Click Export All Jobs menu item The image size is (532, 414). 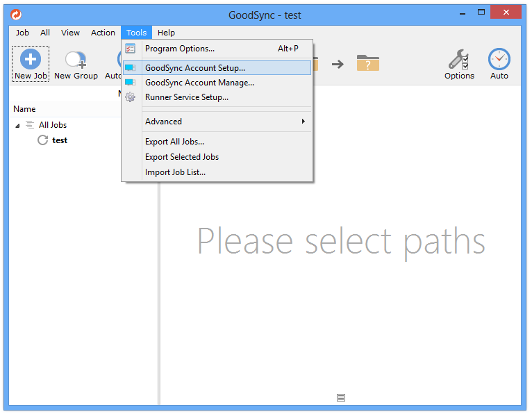pos(174,142)
